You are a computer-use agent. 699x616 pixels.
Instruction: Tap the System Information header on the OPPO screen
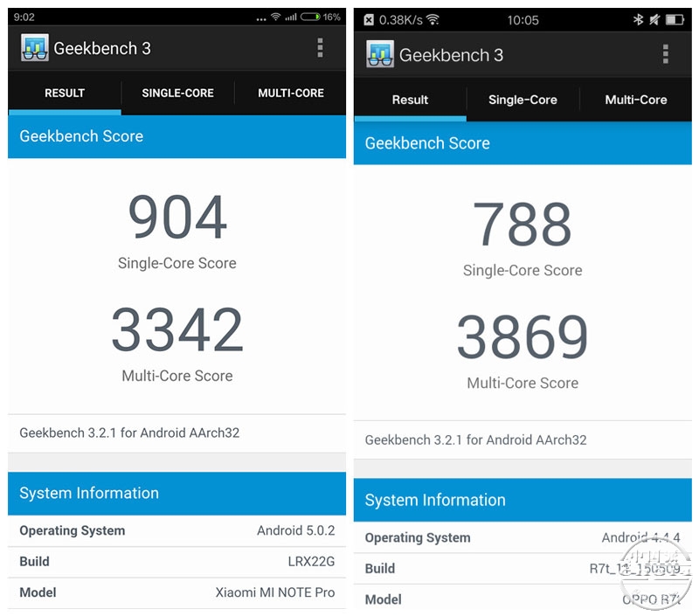523,500
